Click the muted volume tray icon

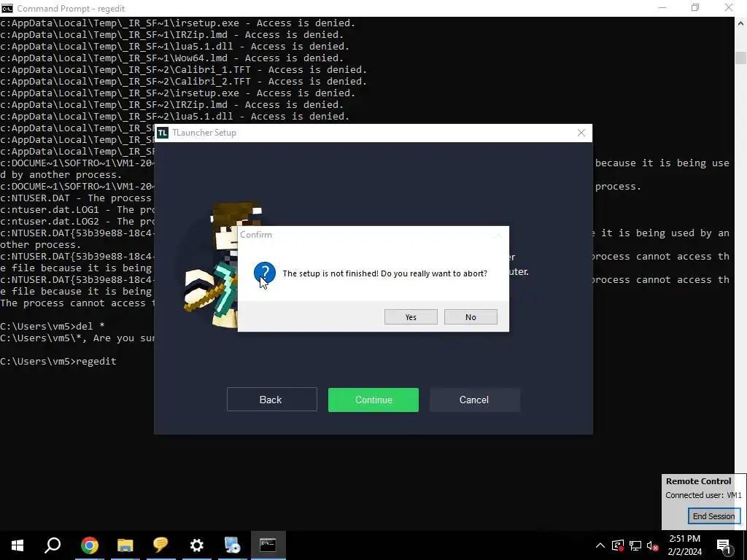pos(653,545)
